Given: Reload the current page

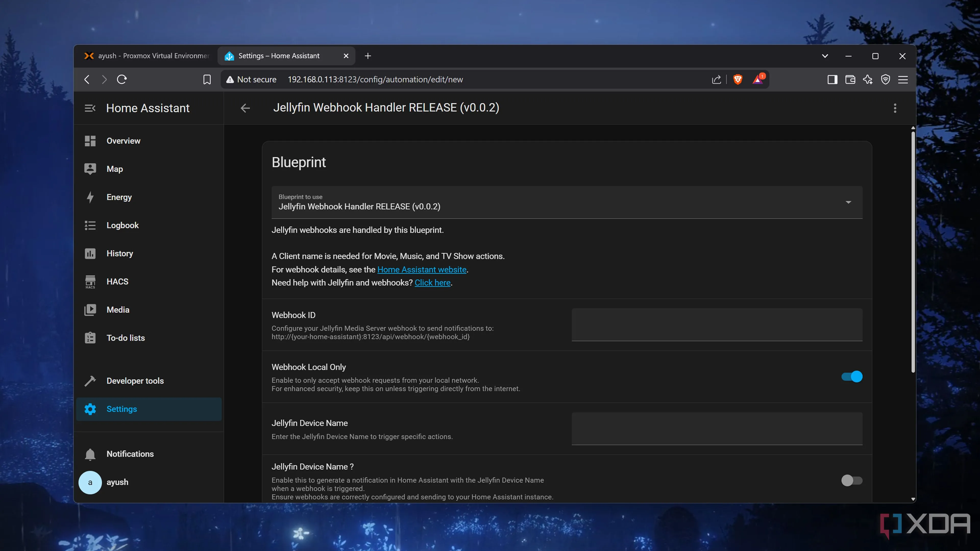Looking at the screenshot, I should [x=122, y=80].
